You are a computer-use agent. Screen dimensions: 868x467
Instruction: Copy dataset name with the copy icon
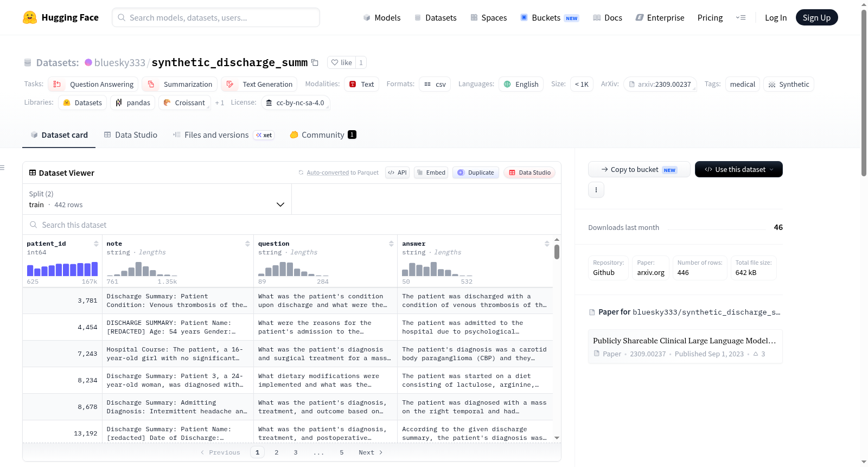pyautogui.click(x=315, y=62)
